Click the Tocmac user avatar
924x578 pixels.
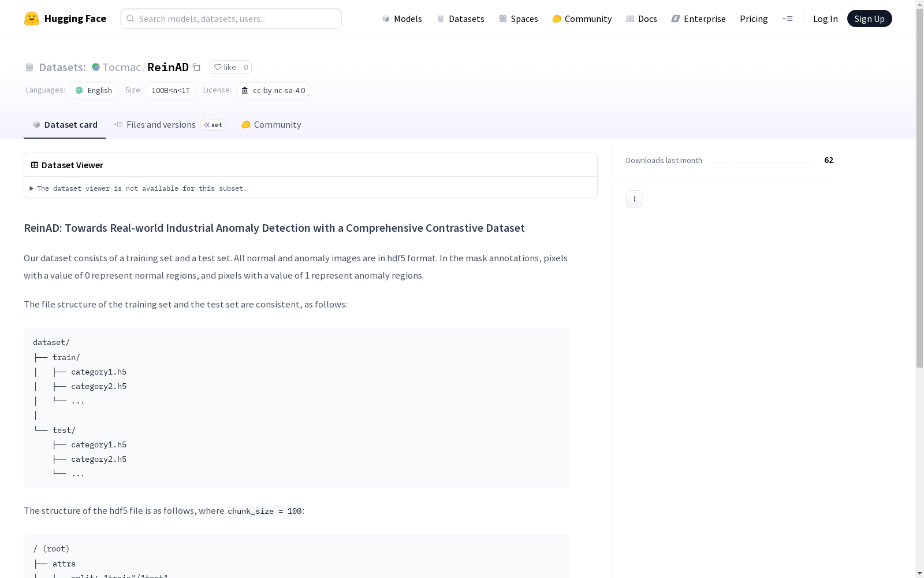tap(96, 67)
